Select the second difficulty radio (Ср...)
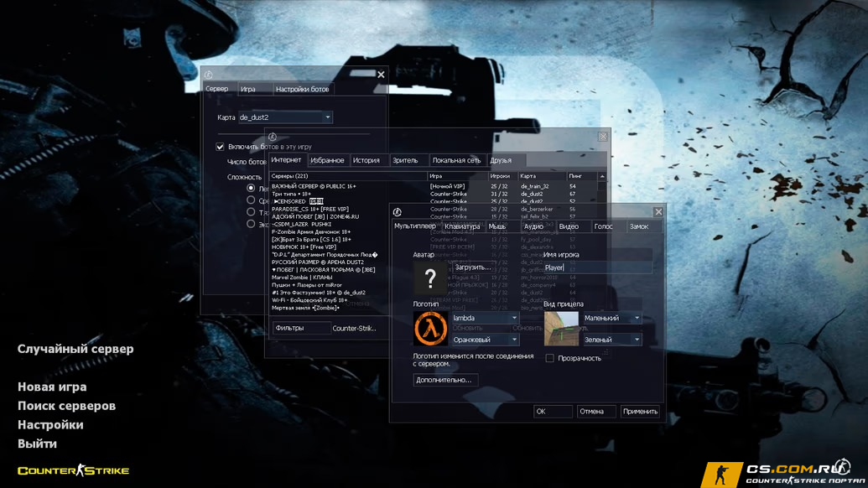This screenshot has width=868, height=488. pyautogui.click(x=251, y=200)
